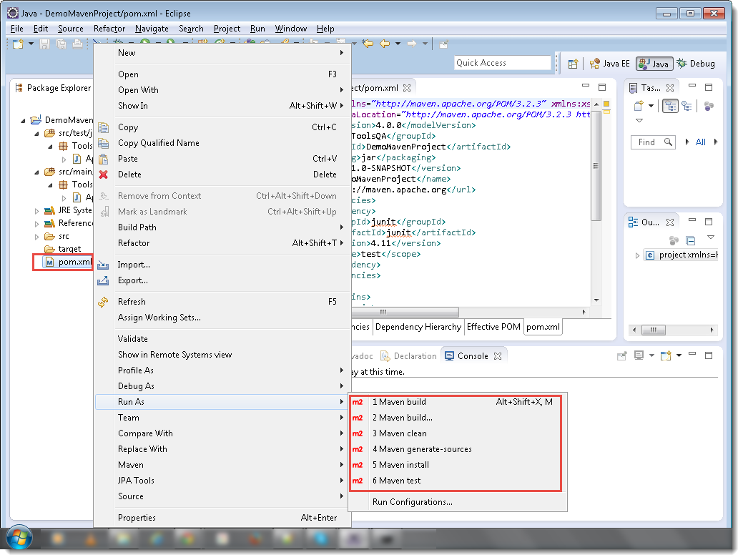Image resolution: width=743 pixels, height=560 pixels.
Task: Toggle the Categorized view in Task List
Action: tap(670, 106)
